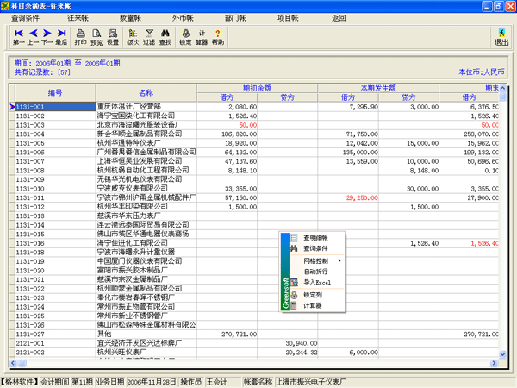
Task: Open the 查询条件 menu in menu bar
Action: coord(25,19)
